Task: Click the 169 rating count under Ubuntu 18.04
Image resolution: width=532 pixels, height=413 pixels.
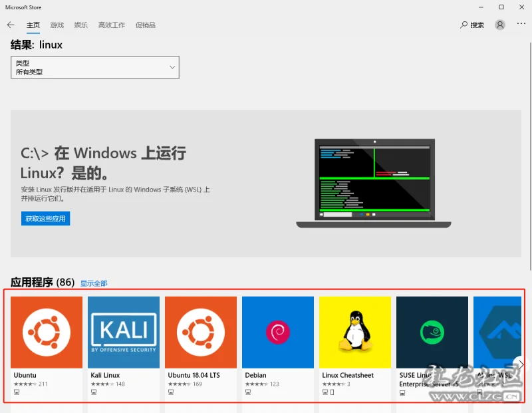Action: pos(198,384)
